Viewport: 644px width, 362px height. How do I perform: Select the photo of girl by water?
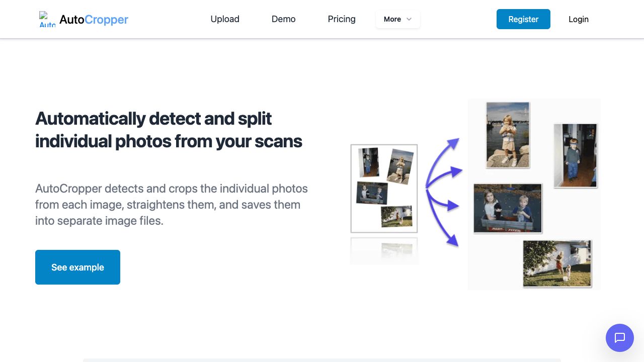point(508,135)
